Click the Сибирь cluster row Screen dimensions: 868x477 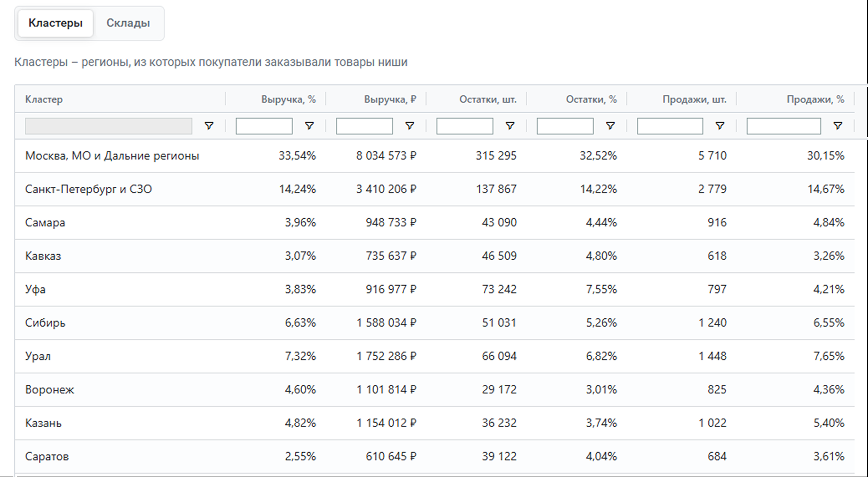click(x=45, y=323)
